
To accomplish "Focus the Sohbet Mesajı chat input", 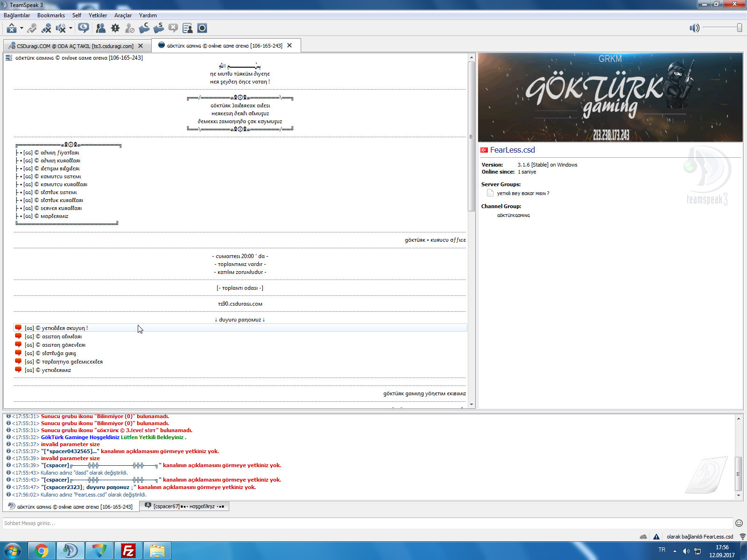I will tap(367, 523).
